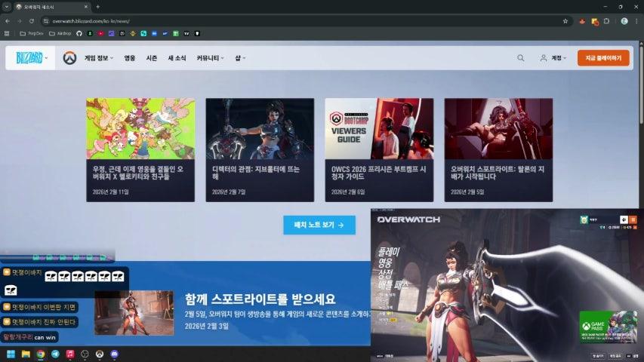This screenshot has width=644, height=362.
Task: Open the Windows Start menu
Action: pos(11,354)
